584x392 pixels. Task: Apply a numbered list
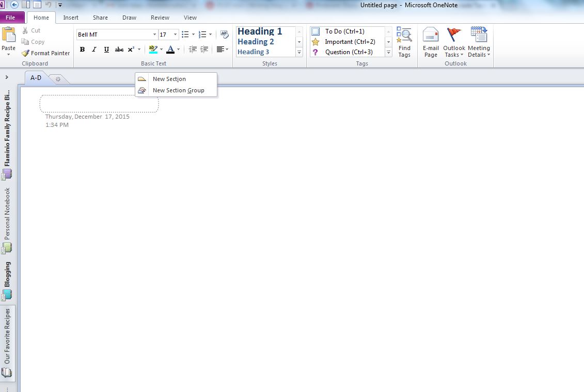coord(202,35)
